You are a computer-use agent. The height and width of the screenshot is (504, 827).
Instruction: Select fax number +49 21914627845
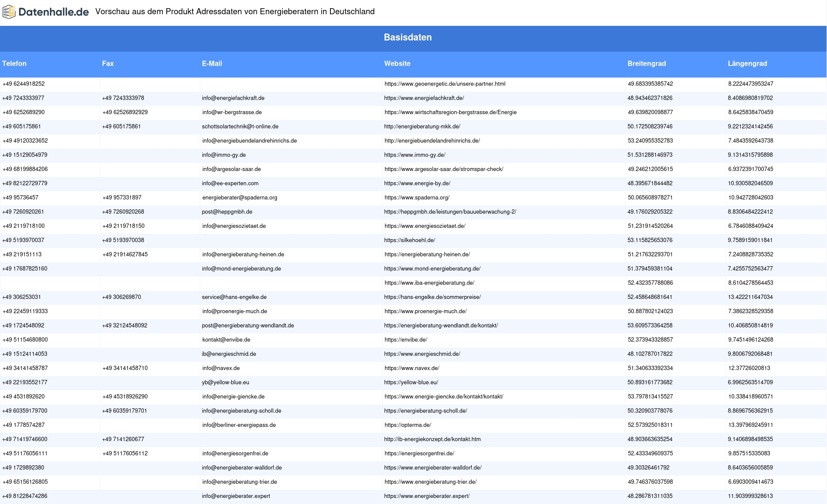(x=125, y=255)
